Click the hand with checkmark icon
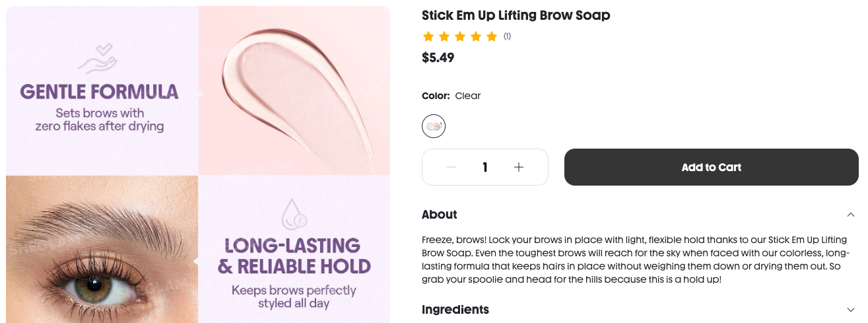Image resolution: width=868 pixels, height=323 pixels. [x=98, y=58]
